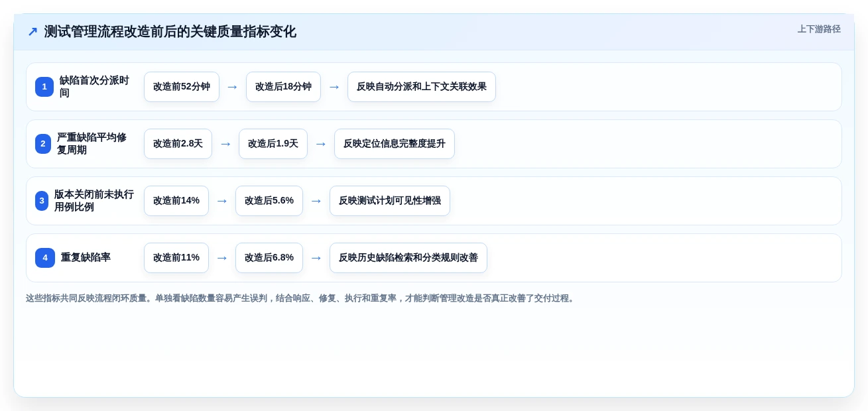Click the 上下游路径 label at top right
The width and height of the screenshot is (868, 411).
click(x=819, y=29)
